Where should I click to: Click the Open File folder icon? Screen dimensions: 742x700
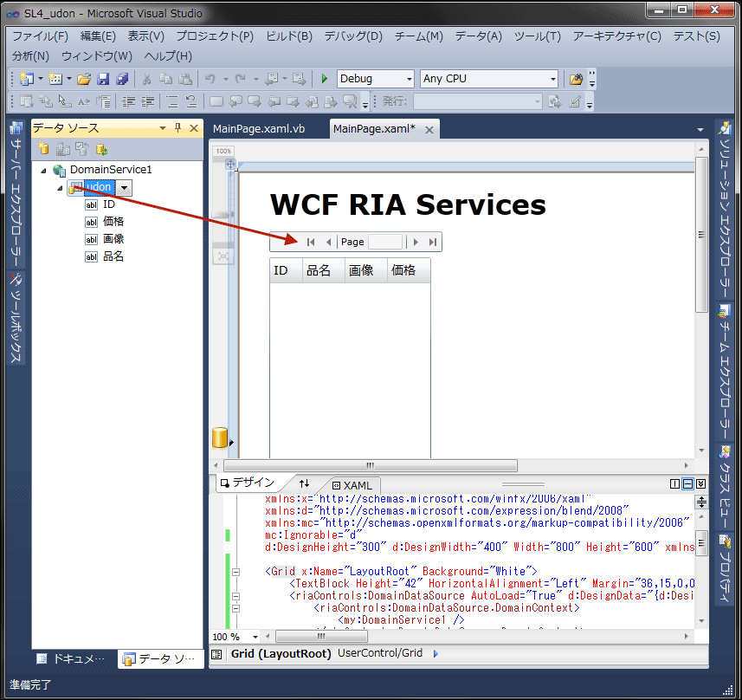pyautogui.click(x=84, y=79)
